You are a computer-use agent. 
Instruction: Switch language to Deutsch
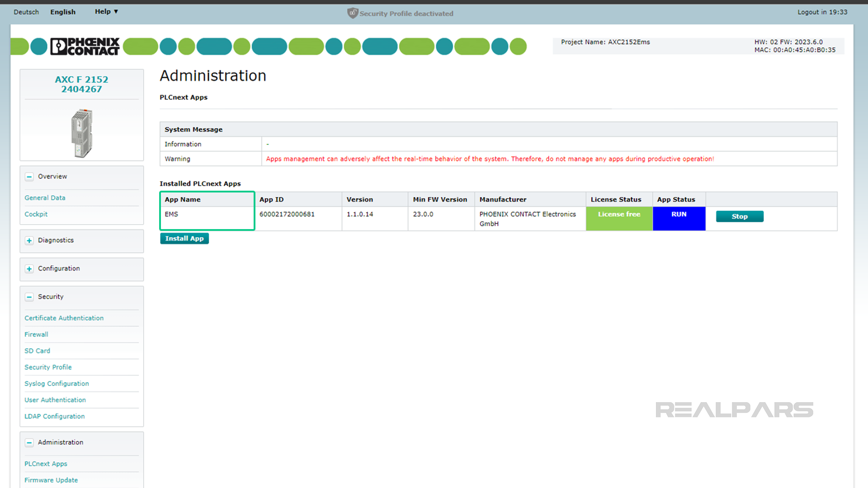click(26, 12)
